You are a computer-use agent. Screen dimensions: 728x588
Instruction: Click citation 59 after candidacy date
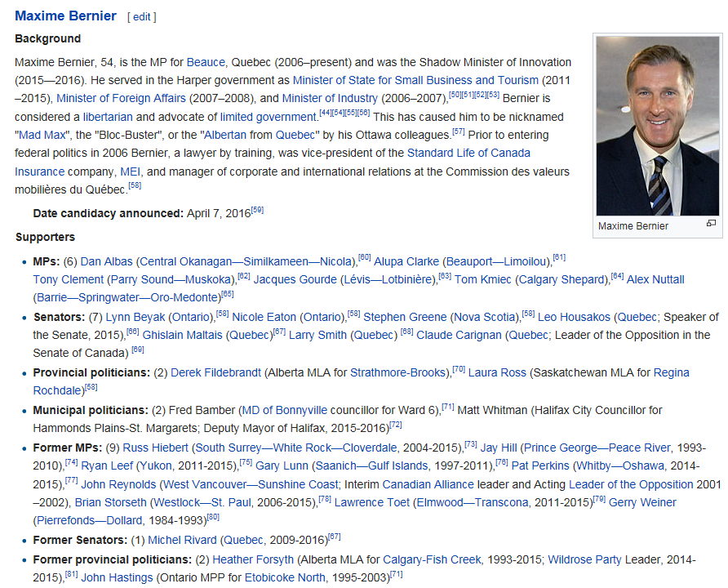click(x=257, y=211)
